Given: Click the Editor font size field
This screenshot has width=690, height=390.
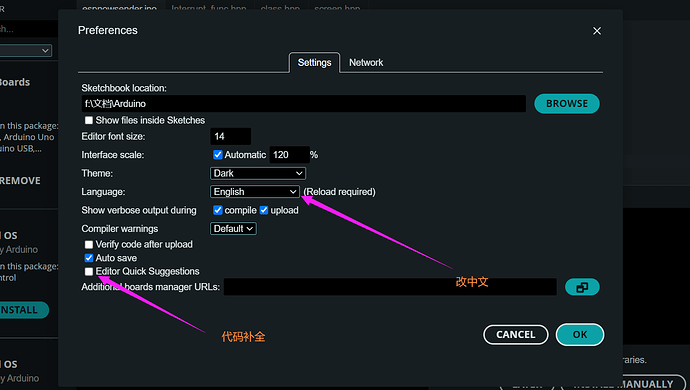Looking at the screenshot, I should click(x=231, y=136).
